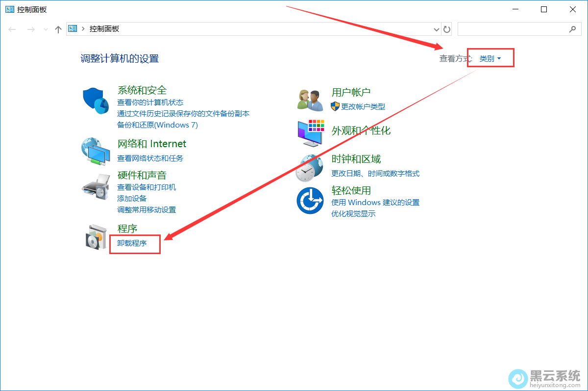Viewport: 588px width, 391px height.
Task: Refresh the Control Panel address bar
Action: [446, 29]
